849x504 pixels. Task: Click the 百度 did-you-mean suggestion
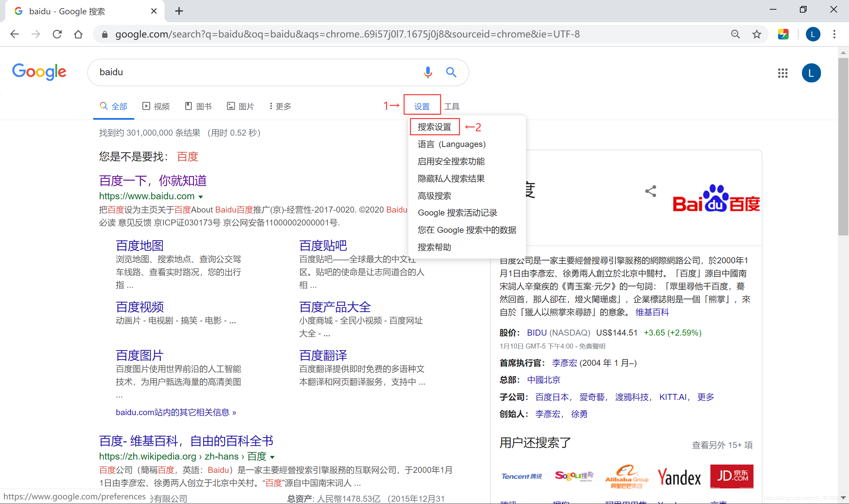pyautogui.click(x=187, y=157)
